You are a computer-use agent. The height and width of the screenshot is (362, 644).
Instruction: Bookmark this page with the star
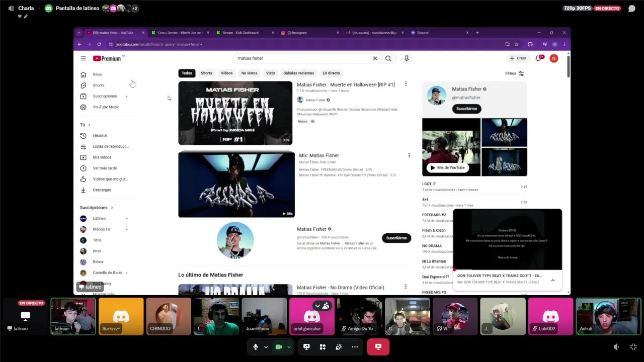pyautogui.click(x=516, y=44)
